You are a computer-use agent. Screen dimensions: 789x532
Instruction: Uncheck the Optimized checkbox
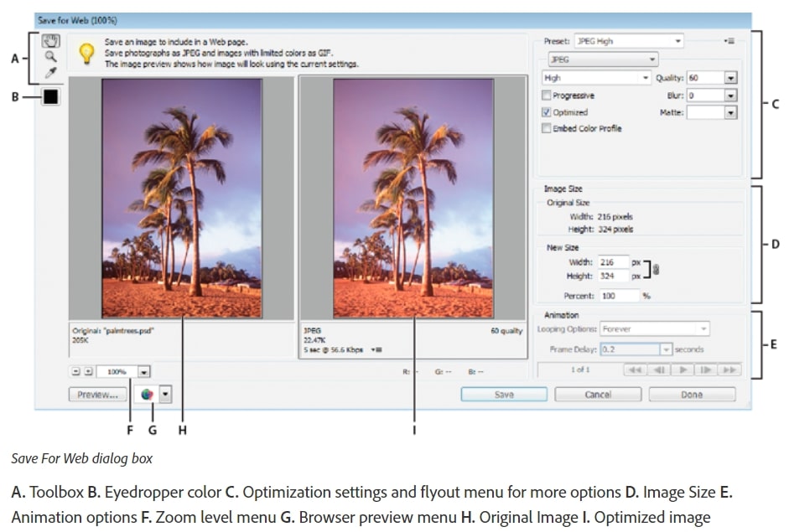pyautogui.click(x=546, y=112)
